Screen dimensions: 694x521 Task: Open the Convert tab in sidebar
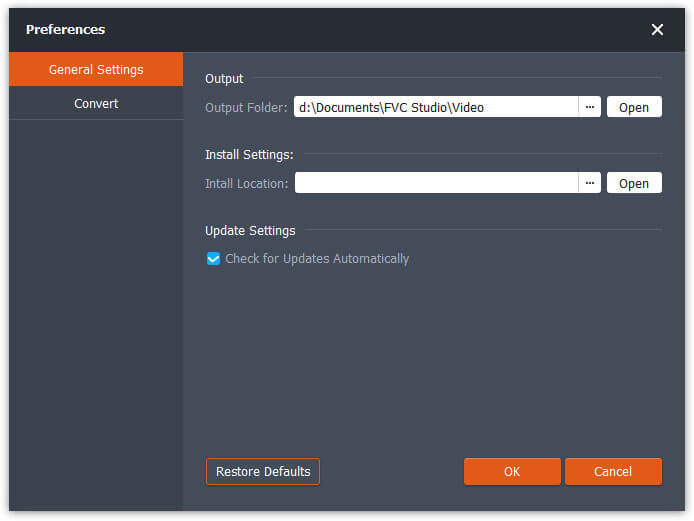click(x=96, y=104)
